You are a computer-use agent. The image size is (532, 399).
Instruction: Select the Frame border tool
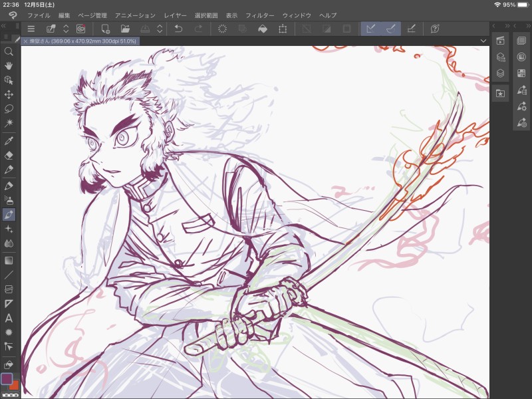[9, 289]
